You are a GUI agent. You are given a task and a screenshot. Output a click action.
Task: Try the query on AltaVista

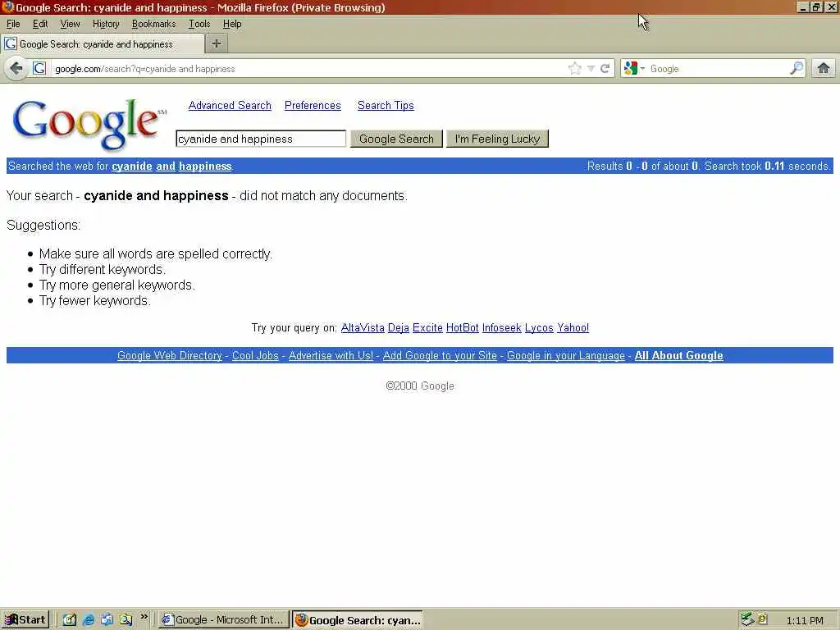click(x=363, y=327)
